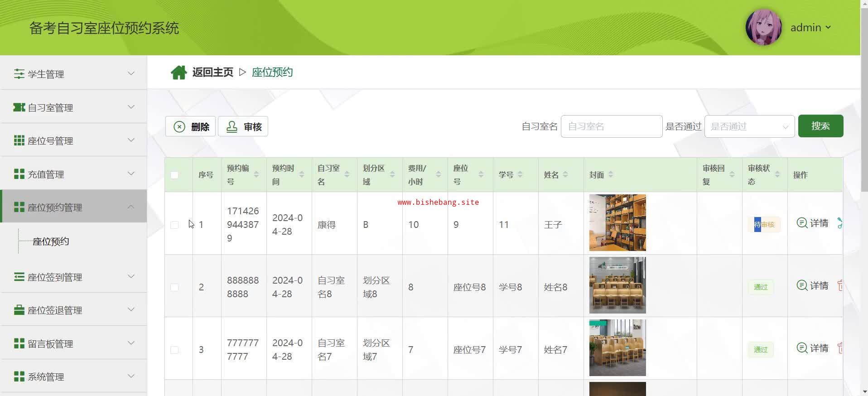868x396 pixels.
Task: Click the 学生管理 sliders icon
Action: (19, 73)
